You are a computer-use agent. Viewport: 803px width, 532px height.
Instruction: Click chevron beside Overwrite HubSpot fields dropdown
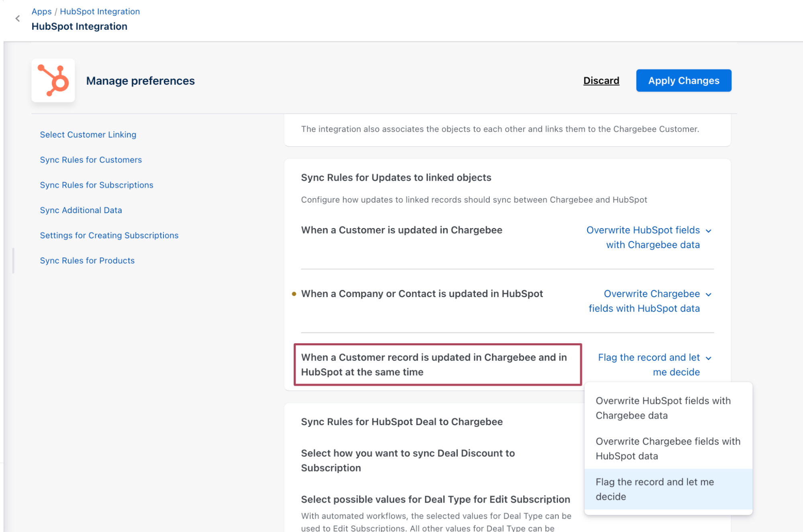709,231
